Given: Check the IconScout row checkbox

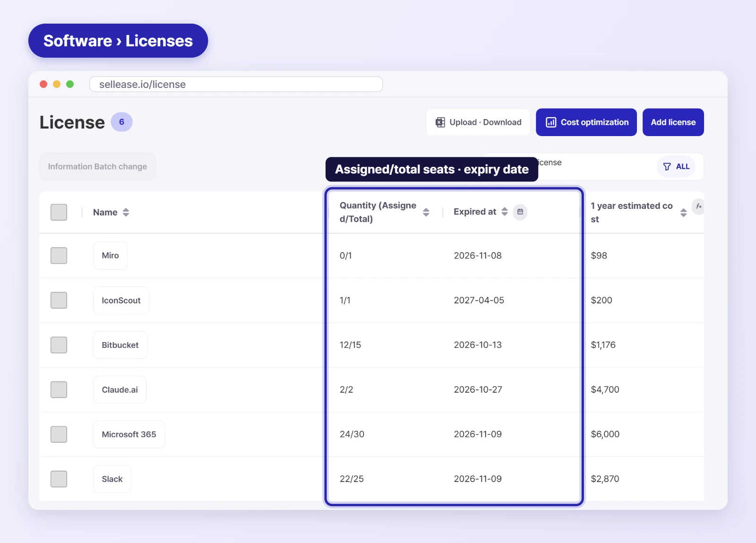Looking at the screenshot, I should 59,300.
